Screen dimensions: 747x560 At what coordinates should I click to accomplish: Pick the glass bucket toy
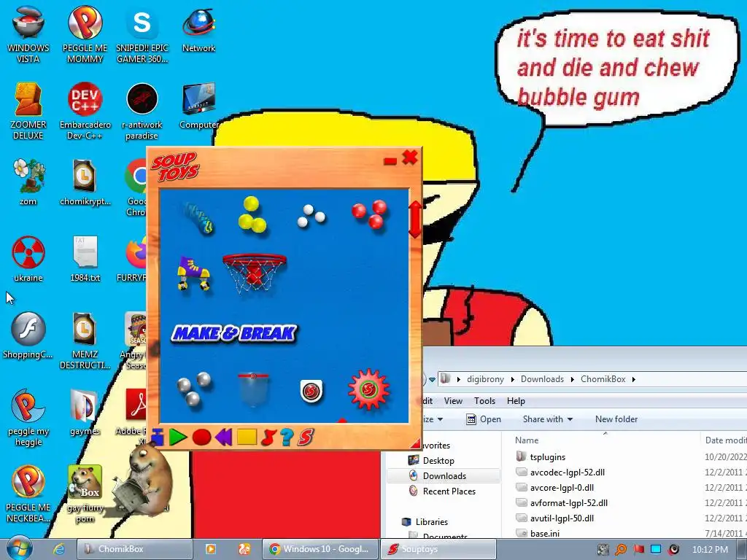(253, 389)
